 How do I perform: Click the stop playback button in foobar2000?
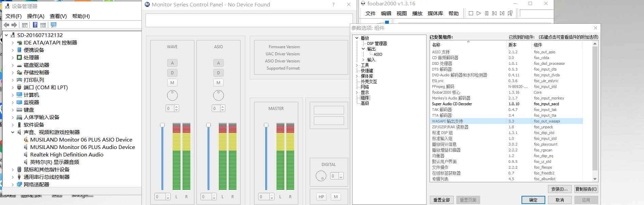click(x=471, y=13)
